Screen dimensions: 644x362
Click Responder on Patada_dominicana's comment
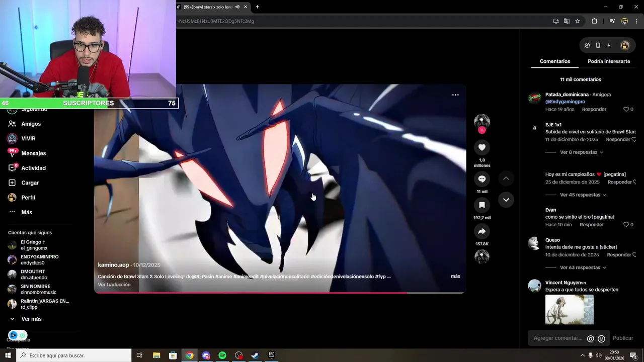pos(594,109)
